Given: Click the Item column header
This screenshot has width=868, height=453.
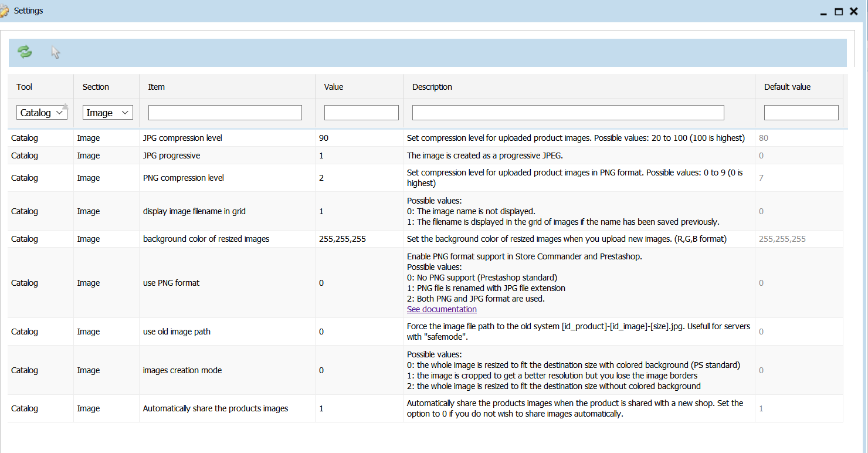Looking at the screenshot, I should coord(157,87).
